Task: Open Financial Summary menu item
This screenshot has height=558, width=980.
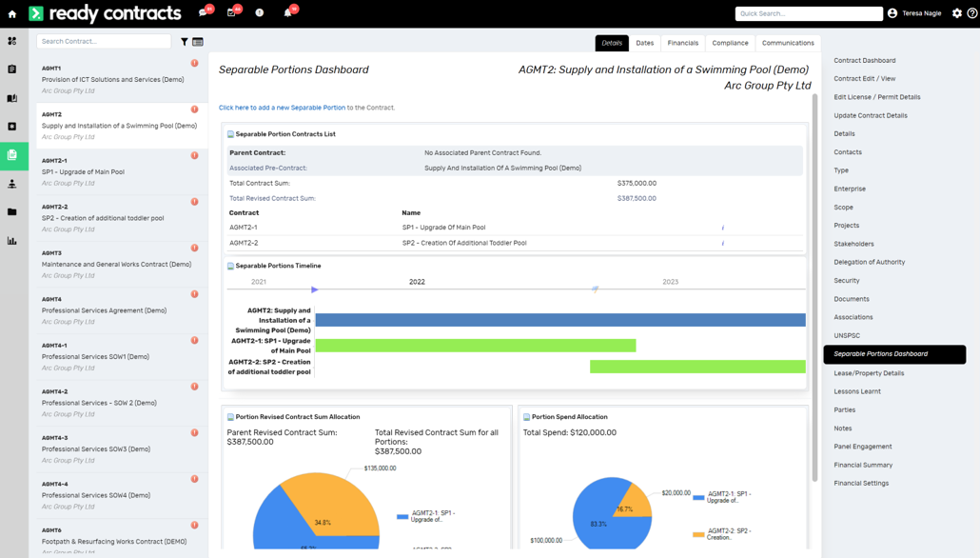Action: coord(863,466)
